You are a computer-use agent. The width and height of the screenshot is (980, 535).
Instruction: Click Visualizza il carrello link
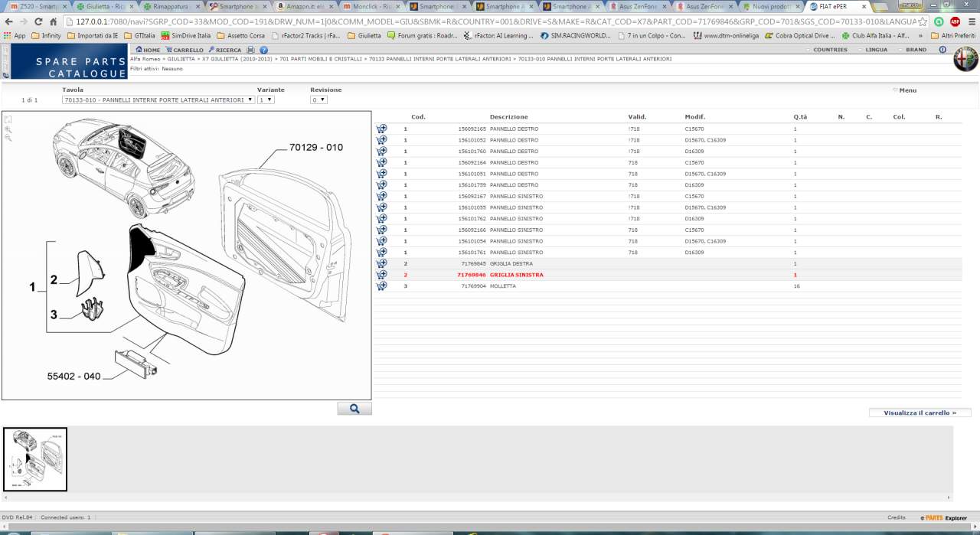pos(920,413)
